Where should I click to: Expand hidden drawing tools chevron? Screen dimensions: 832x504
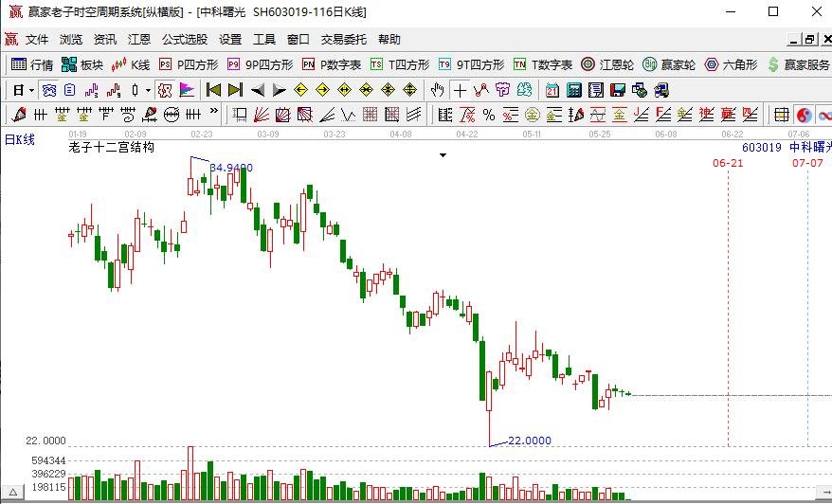coord(214,111)
